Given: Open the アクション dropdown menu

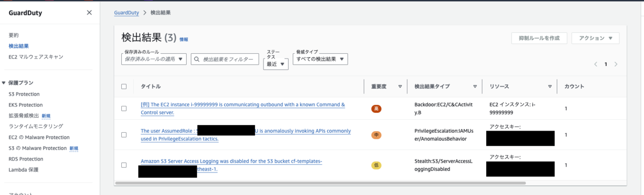Looking at the screenshot, I should pyautogui.click(x=596, y=38).
